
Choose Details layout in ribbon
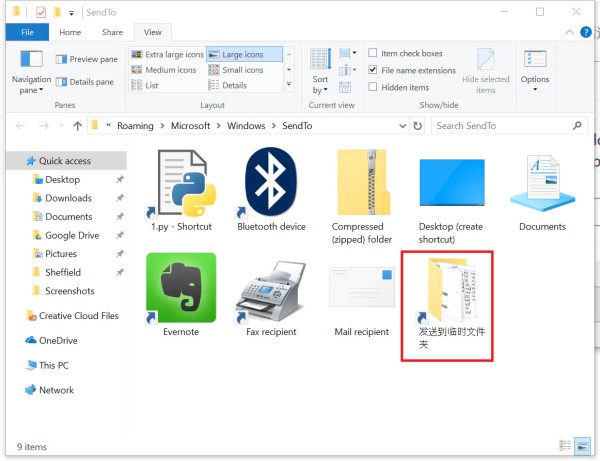coord(228,85)
